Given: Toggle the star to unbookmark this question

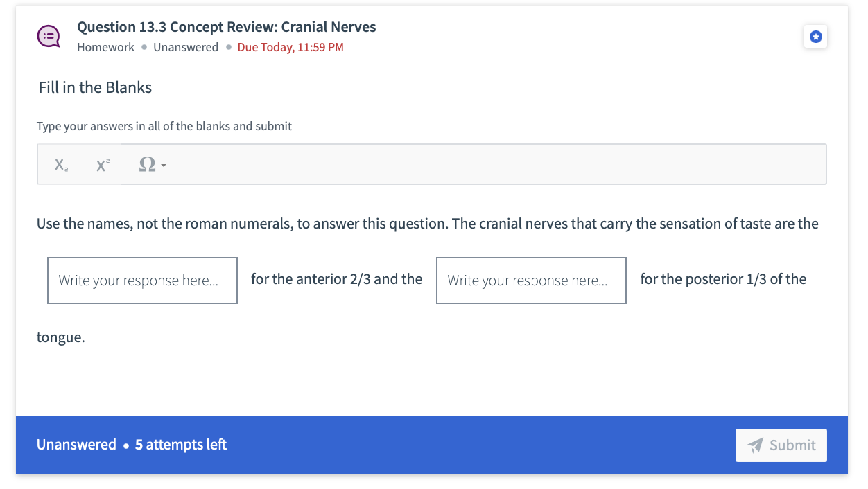Looking at the screenshot, I should point(815,36).
